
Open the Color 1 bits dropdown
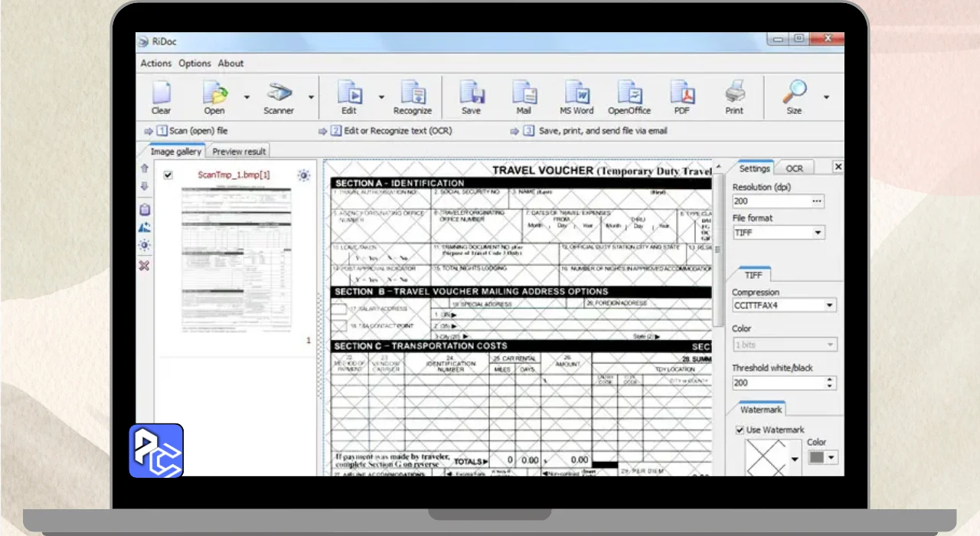click(830, 345)
